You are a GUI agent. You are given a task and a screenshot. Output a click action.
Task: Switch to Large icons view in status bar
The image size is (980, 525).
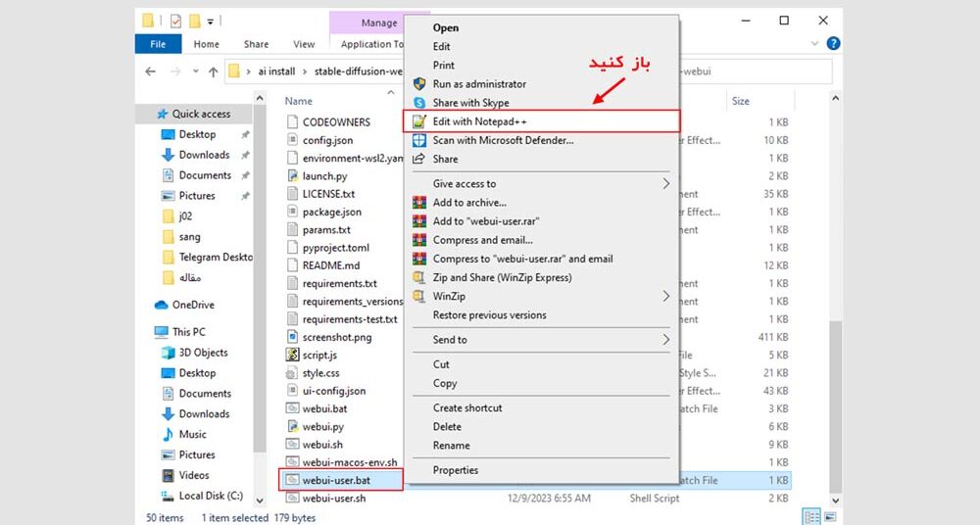click(830, 517)
